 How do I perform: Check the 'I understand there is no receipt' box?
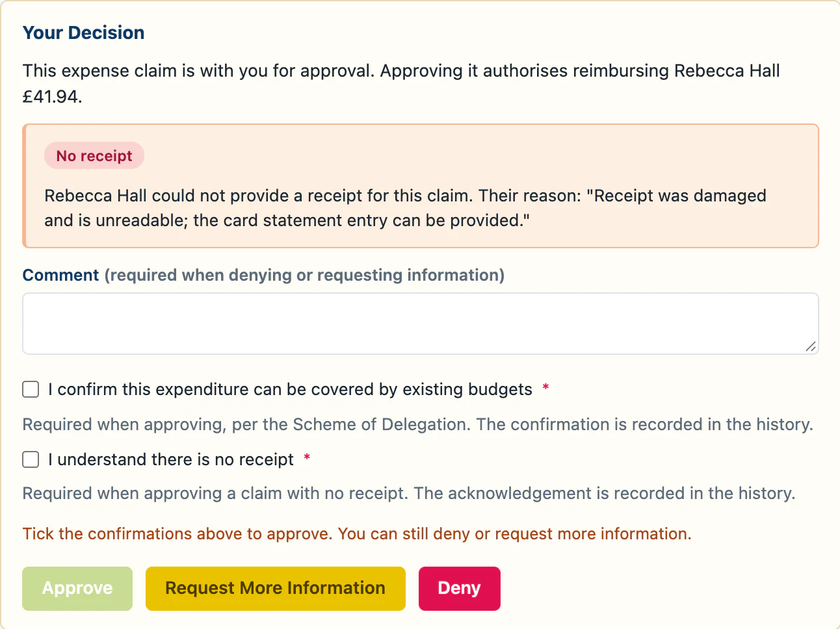(31, 459)
